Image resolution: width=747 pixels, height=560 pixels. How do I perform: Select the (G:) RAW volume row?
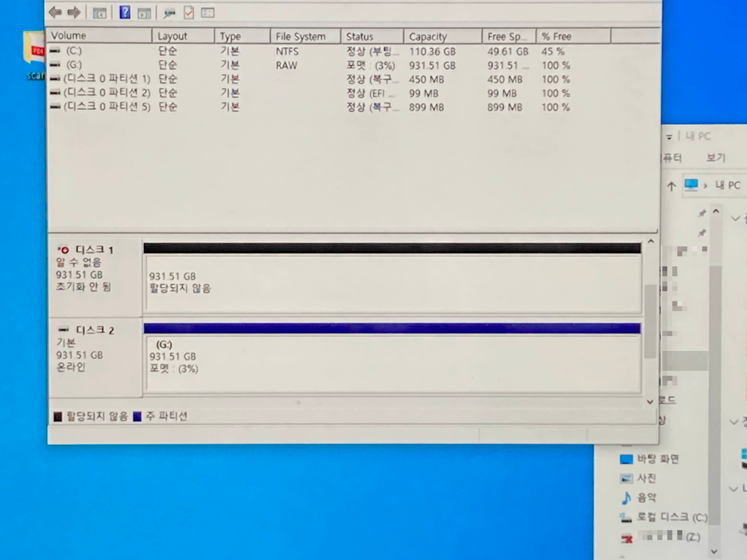pyautogui.click(x=74, y=65)
